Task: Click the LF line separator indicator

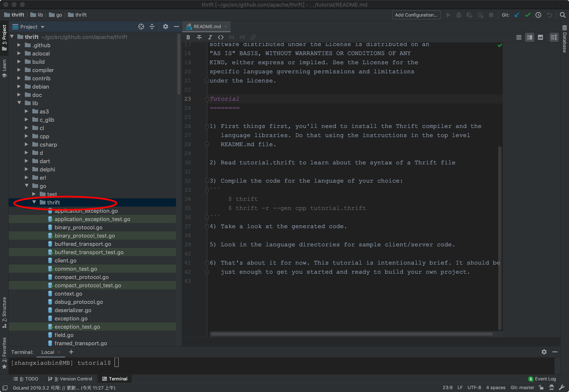Action: [460, 387]
